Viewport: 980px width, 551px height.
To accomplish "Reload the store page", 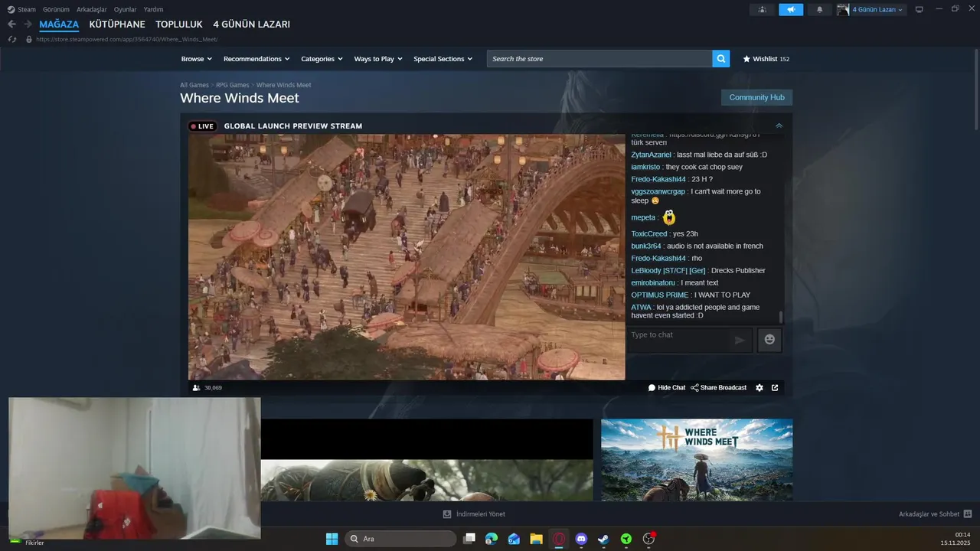I will click(11, 39).
